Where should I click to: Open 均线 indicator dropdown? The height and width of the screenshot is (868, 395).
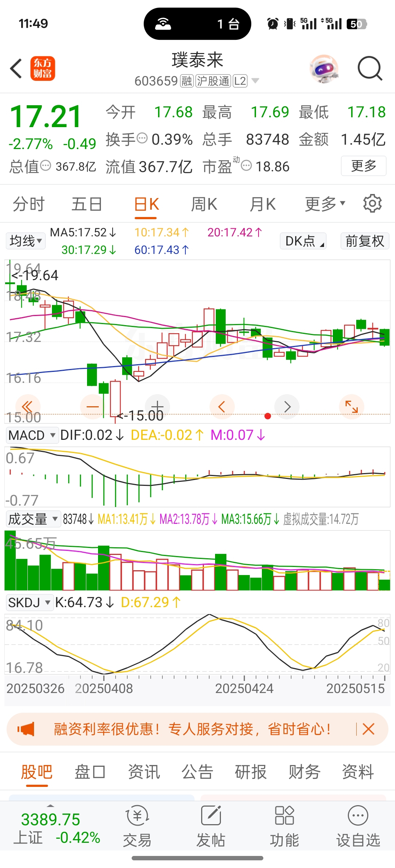coord(26,241)
